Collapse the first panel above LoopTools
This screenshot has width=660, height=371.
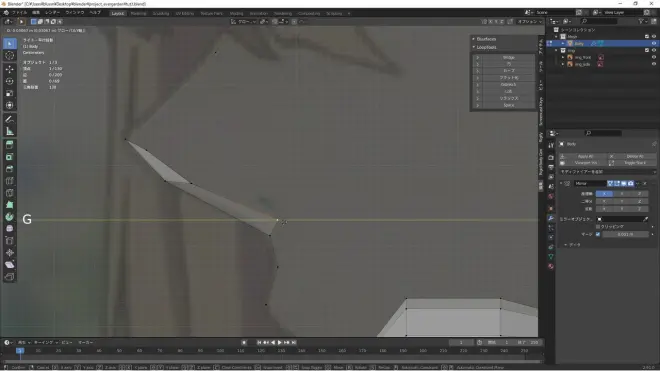474,39
